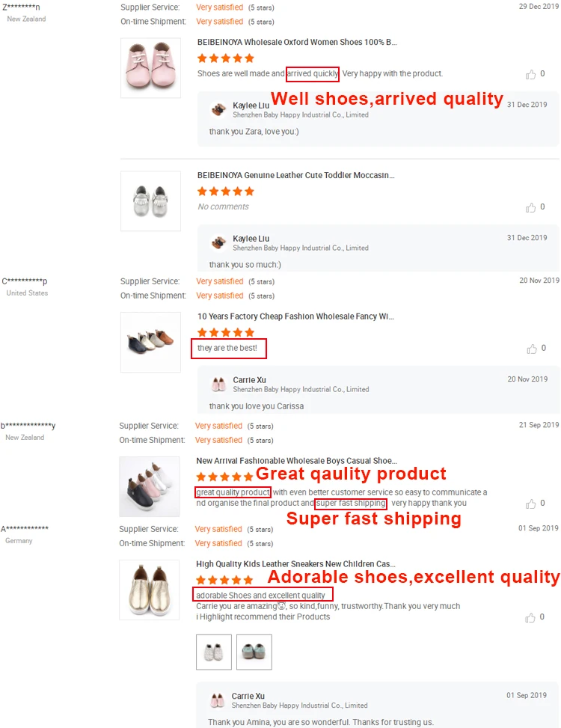Viewport: 561px width, 728px height.
Task: Click Kaylee Liu's avatar above "thank you Zara"
Action: [x=219, y=109]
